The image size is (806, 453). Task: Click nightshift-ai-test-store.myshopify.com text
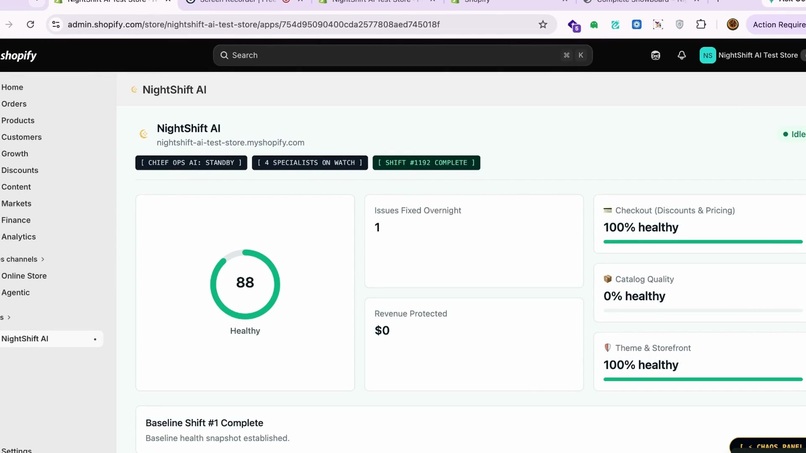(x=230, y=142)
